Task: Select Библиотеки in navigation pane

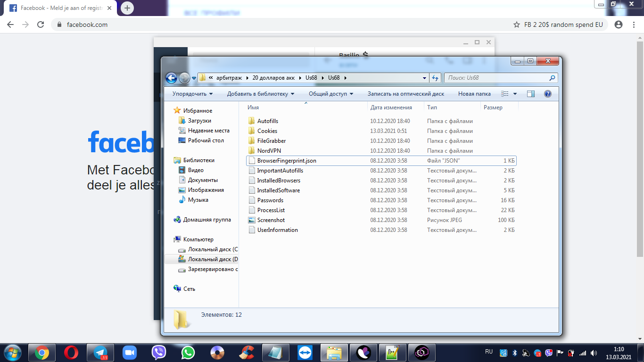Action: (198, 160)
